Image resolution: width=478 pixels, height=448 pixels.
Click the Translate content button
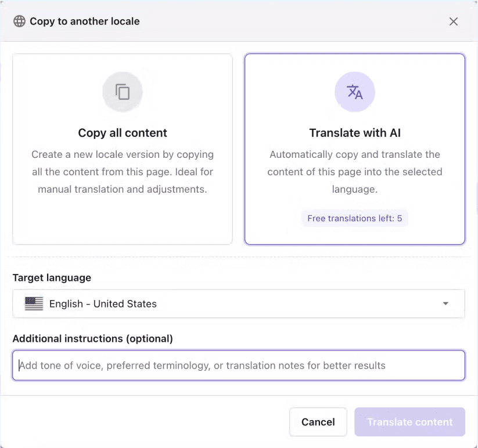coord(409,422)
